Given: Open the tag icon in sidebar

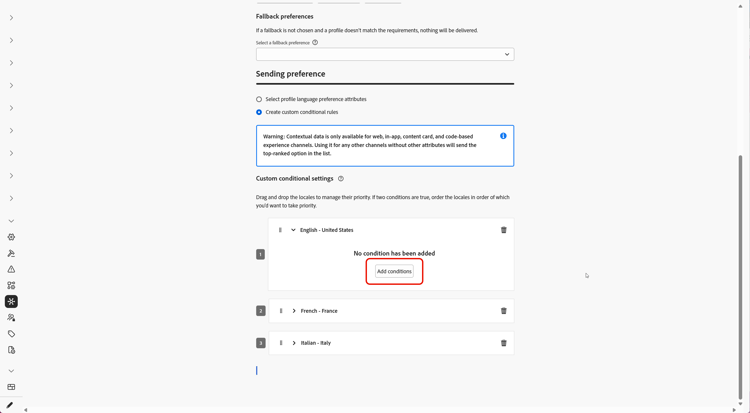Looking at the screenshot, I should click(x=11, y=334).
